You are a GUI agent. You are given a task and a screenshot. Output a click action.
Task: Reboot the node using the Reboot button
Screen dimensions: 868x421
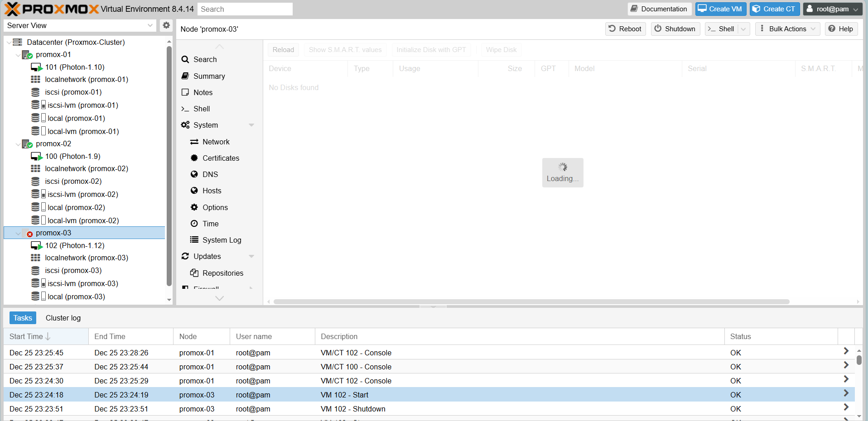tap(625, 29)
